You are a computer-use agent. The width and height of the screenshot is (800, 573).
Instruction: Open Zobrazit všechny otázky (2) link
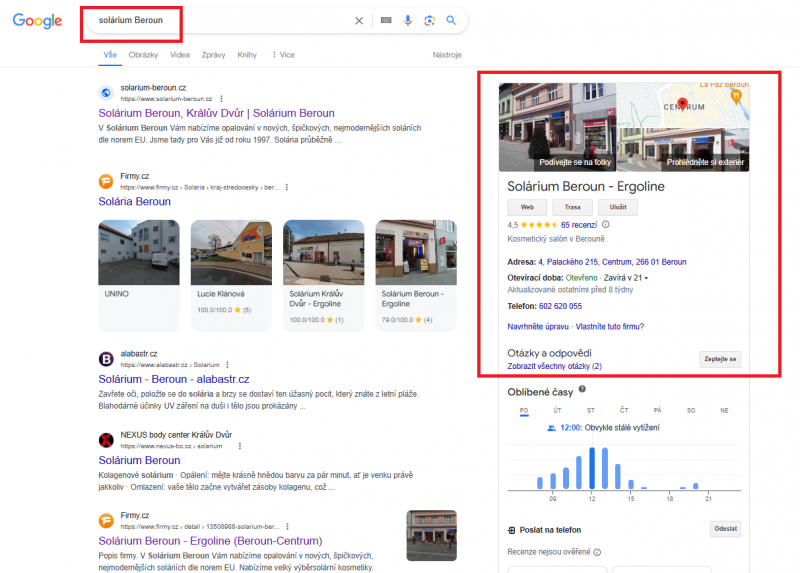[555, 366]
